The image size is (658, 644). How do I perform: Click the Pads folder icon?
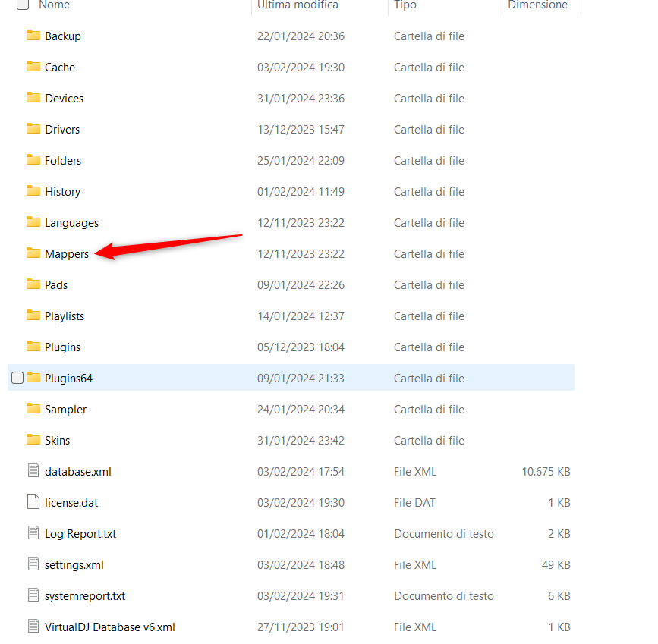click(33, 284)
